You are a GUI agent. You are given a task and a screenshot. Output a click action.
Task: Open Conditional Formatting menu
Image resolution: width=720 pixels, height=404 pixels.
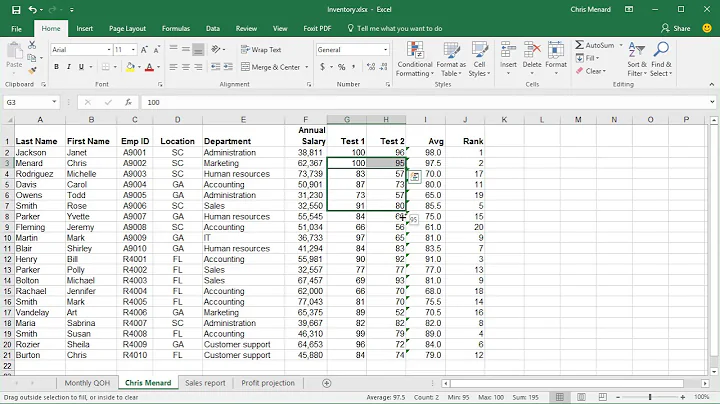click(x=415, y=59)
